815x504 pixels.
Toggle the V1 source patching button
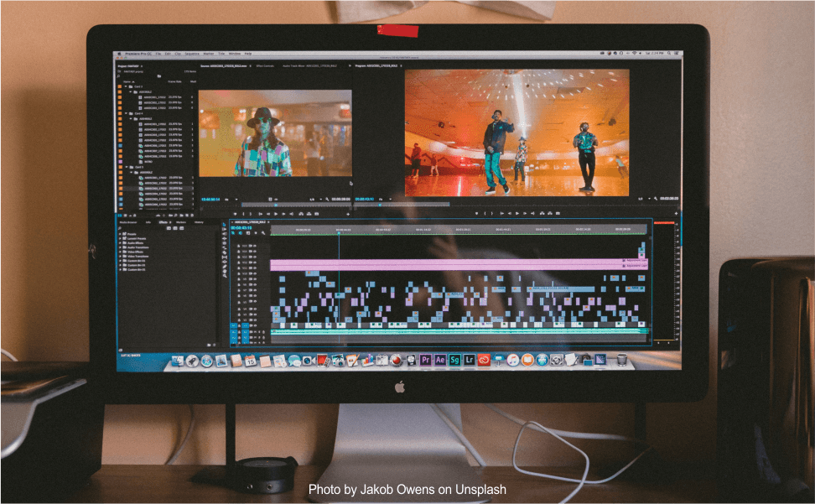(x=233, y=325)
